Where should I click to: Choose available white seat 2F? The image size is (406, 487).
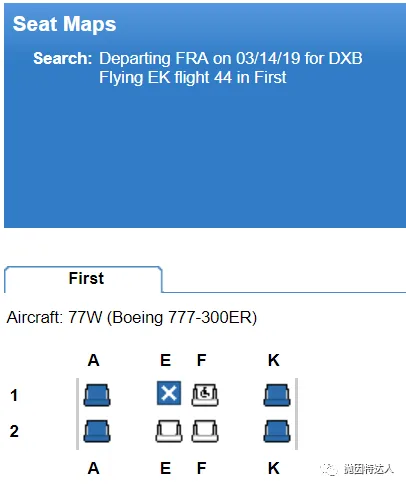tap(205, 431)
